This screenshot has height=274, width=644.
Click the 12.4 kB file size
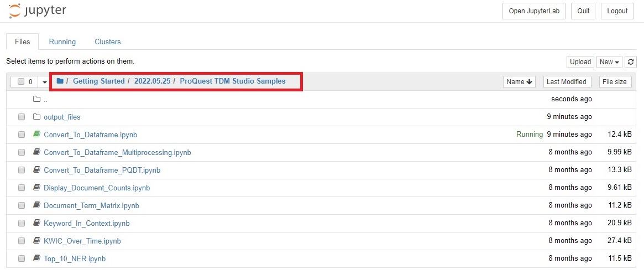[x=620, y=135]
